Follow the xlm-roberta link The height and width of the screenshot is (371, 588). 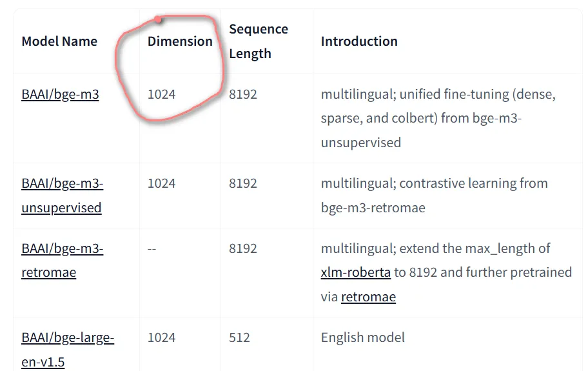pos(355,272)
